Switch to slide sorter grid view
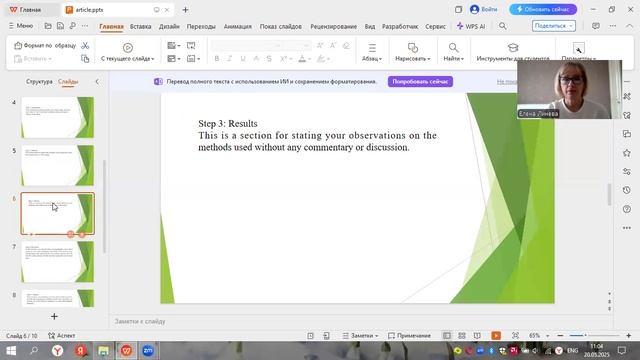This screenshot has height=360, width=640. tap(462, 336)
